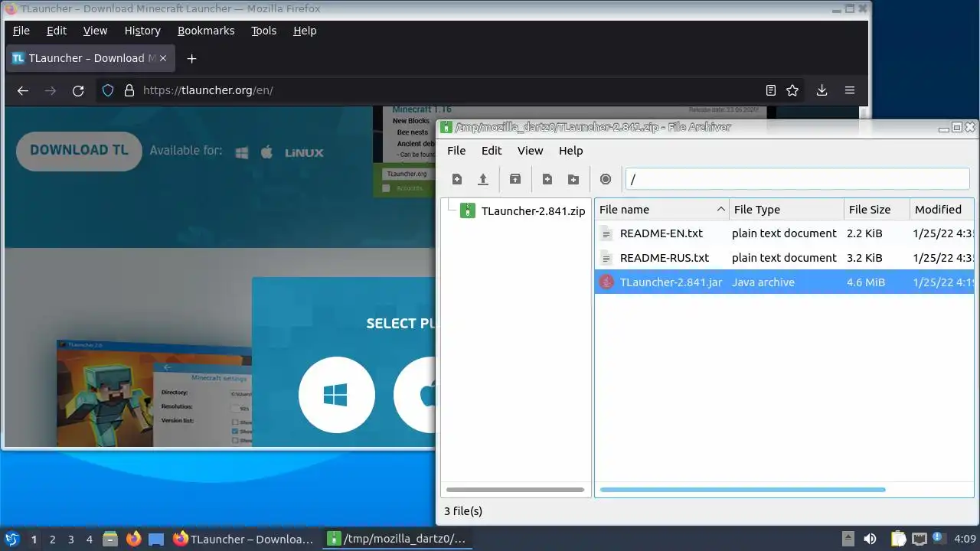Open Edit menu in File Archiver
Viewport: 980px width, 551px height.
click(x=492, y=151)
